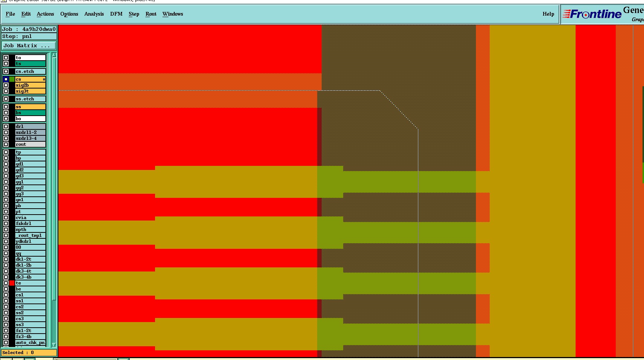This screenshot has height=360, width=644.
Task: Toggle the drl layer checkbox
Action: click(6, 126)
